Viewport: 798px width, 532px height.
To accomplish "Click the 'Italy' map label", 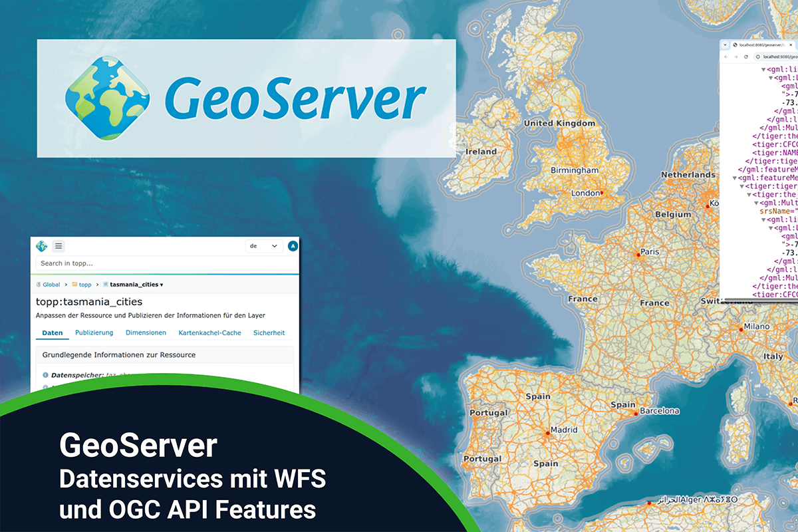I will [773, 356].
